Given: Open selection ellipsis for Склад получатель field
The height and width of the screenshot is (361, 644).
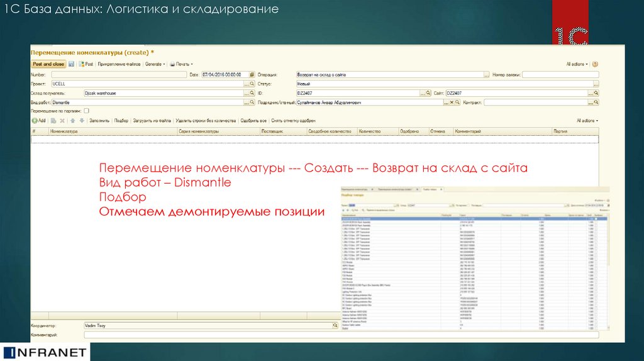Looking at the screenshot, I should click(x=247, y=93).
